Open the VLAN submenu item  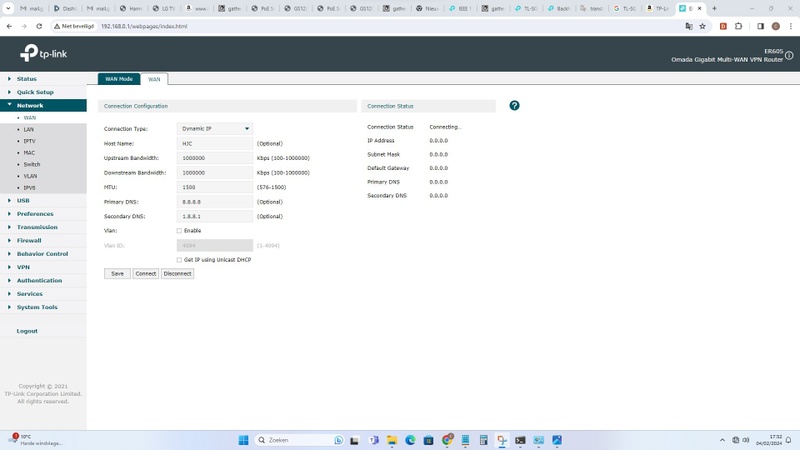pyautogui.click(x=30, y=176)
